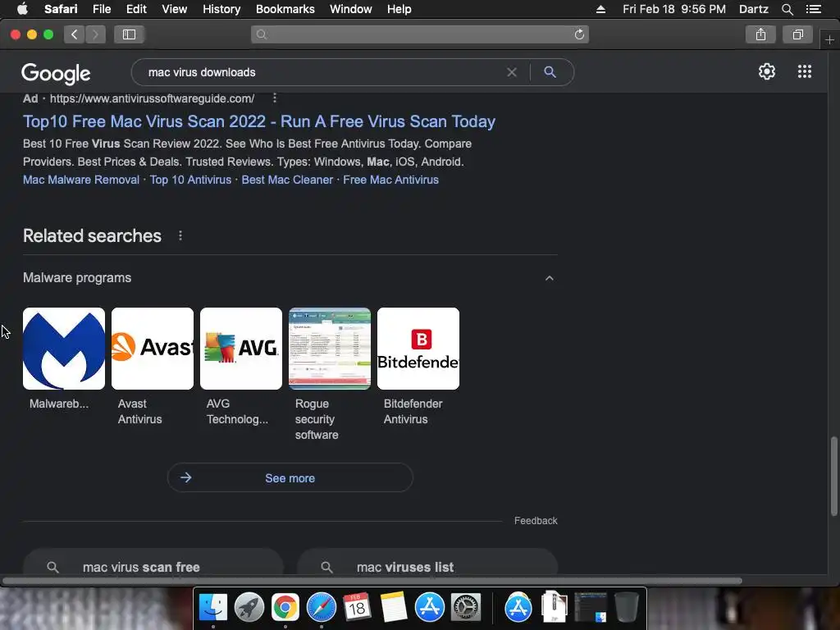Open a new tab with plus button
Viewport: 840px width, 630px height.
point(829,39)
